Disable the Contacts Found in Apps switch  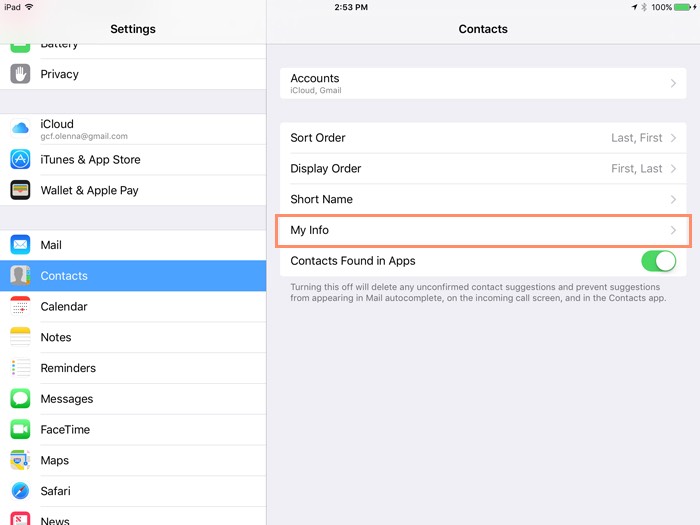pyautogui.click(x=658, y=261)
